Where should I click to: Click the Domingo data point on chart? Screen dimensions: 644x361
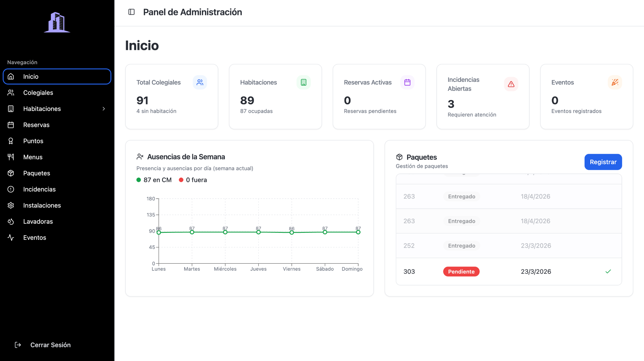coord(358,232)
